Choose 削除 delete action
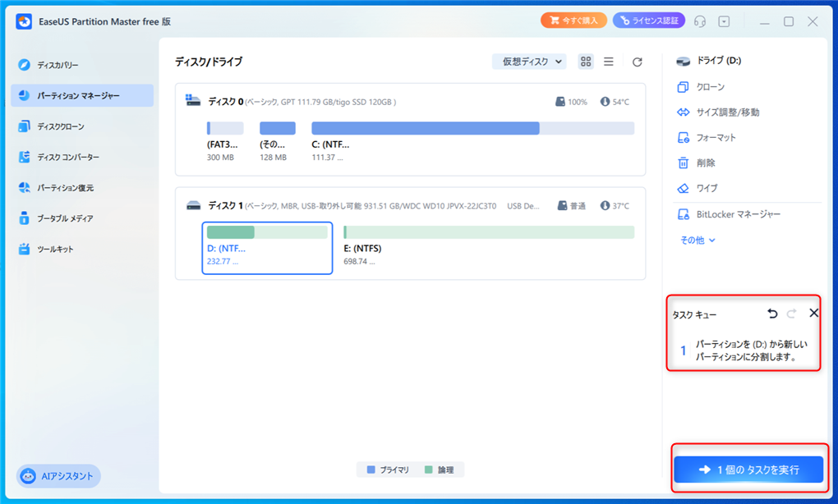 coord(696,163)
